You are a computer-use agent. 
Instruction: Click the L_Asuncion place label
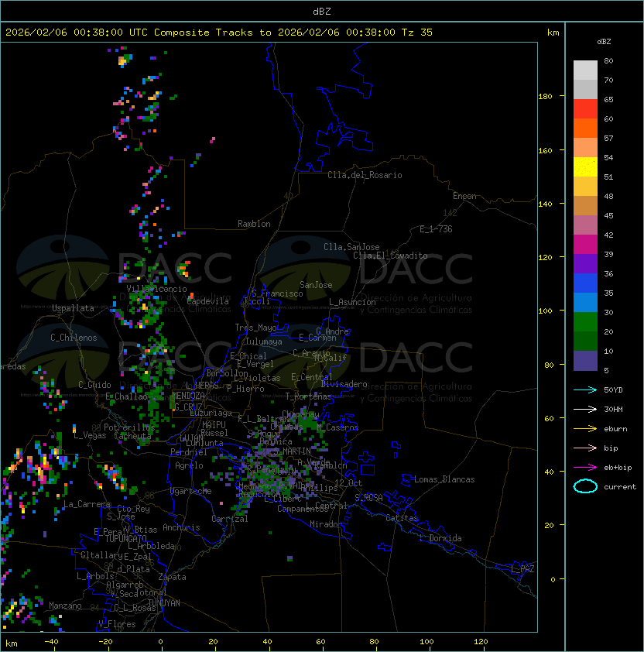pos(352,302)
